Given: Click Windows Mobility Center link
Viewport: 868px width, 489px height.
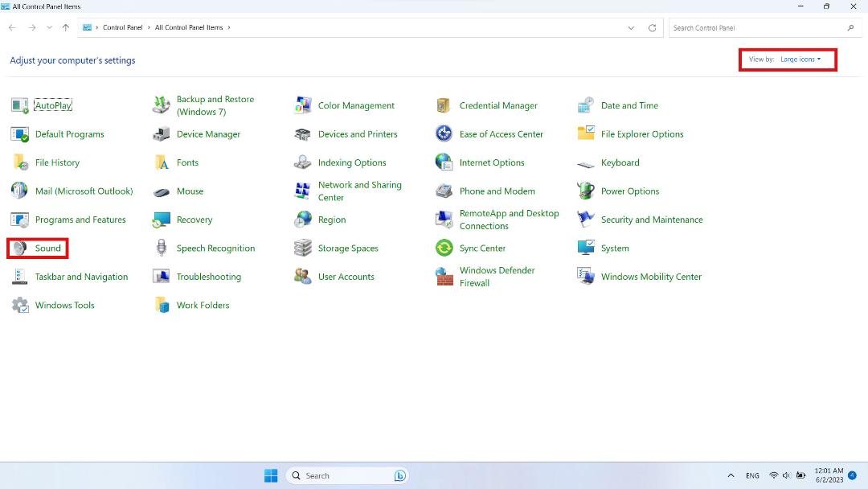Looking at the screenshot, I should pyautogui.click(x=651, y=277).
